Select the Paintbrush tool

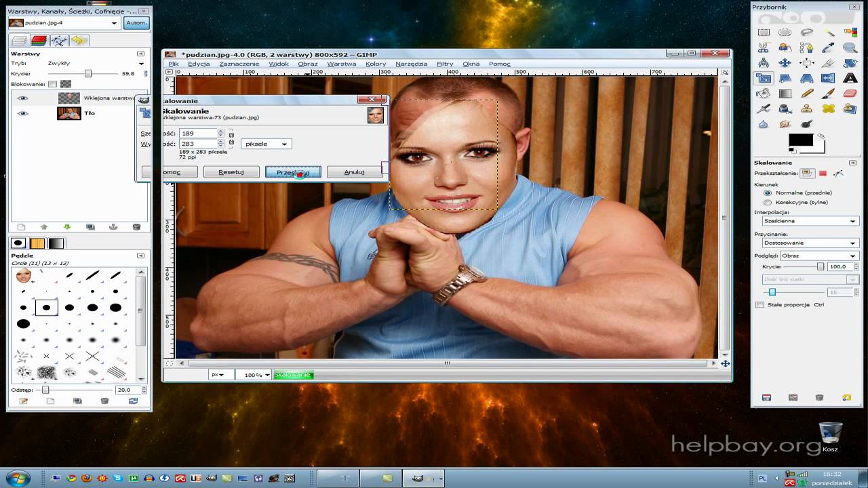tap(829, 94)
